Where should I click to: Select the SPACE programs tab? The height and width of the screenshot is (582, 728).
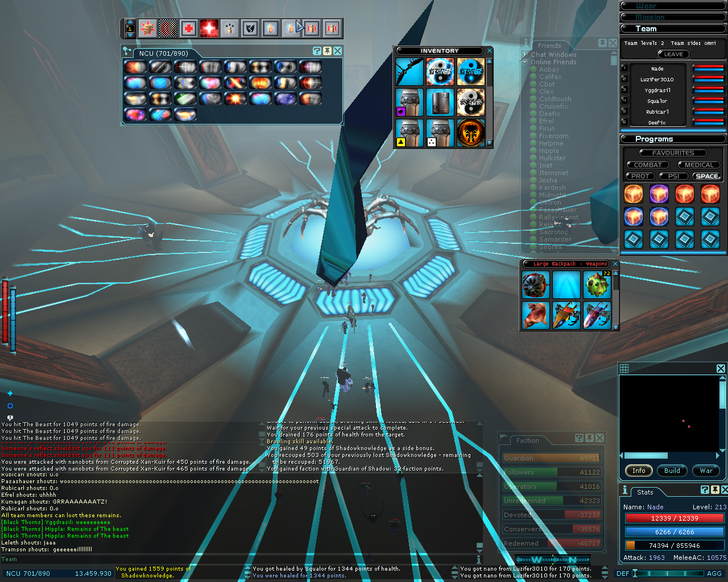coord(707,176)
